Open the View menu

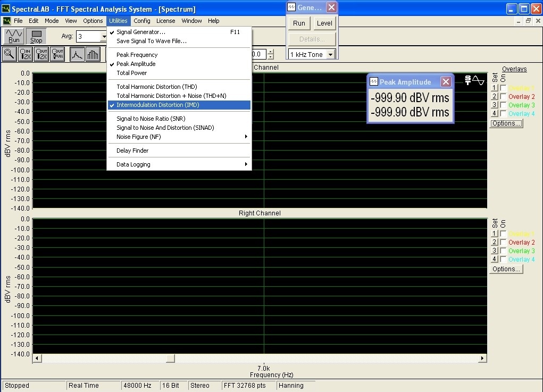[x=71, y=21]
